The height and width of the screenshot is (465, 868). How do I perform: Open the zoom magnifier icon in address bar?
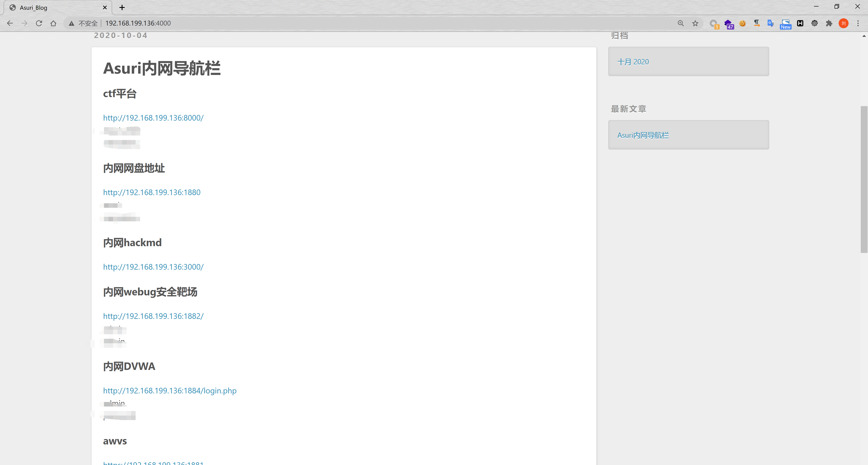681,23
